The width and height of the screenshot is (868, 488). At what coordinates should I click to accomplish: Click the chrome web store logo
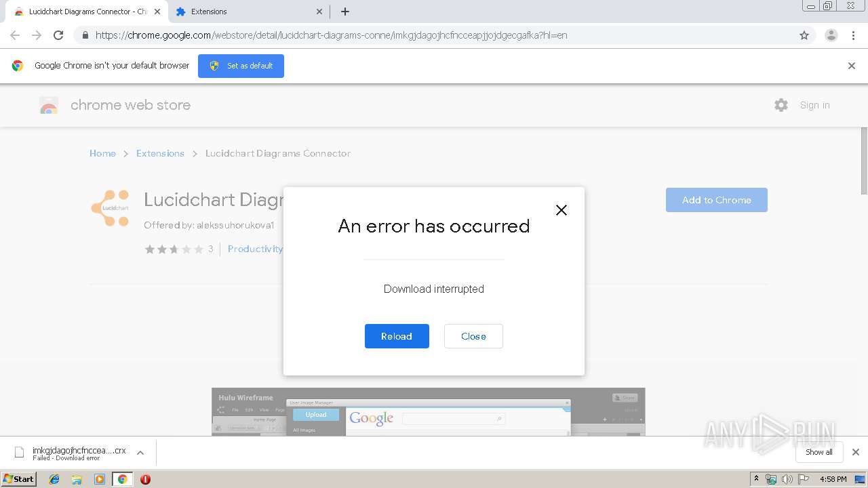coord(49,105)
